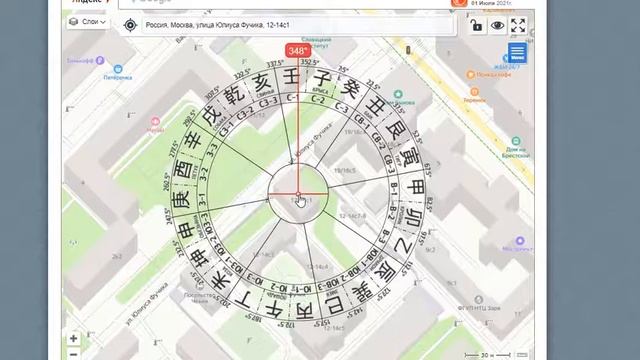Click the Пятёрочка store marker
Viewport: 640px width, 360px height.
pyautogui.click(x=118, y=69)
